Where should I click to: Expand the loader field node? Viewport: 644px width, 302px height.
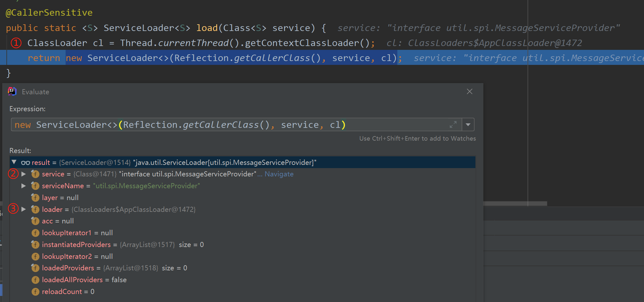pos(24,209)
